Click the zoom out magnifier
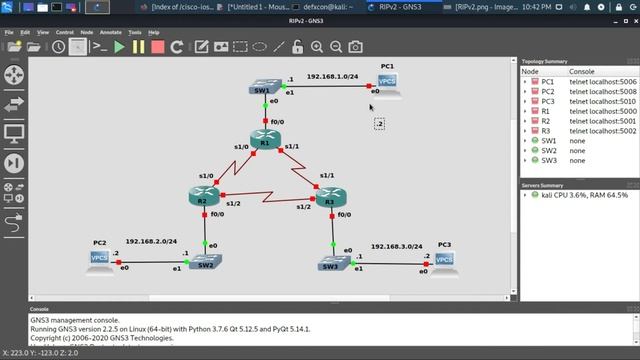Screen dimensions: 640x360 point(336,47)
